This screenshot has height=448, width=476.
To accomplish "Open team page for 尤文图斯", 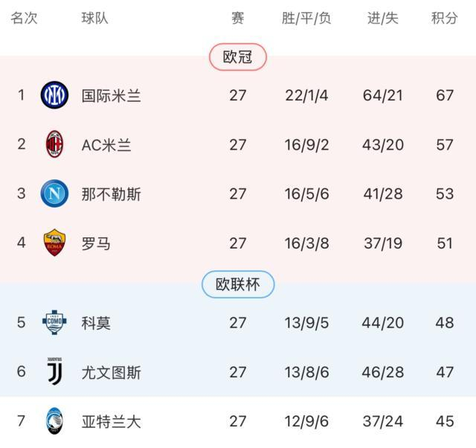I will click(112, 372).
